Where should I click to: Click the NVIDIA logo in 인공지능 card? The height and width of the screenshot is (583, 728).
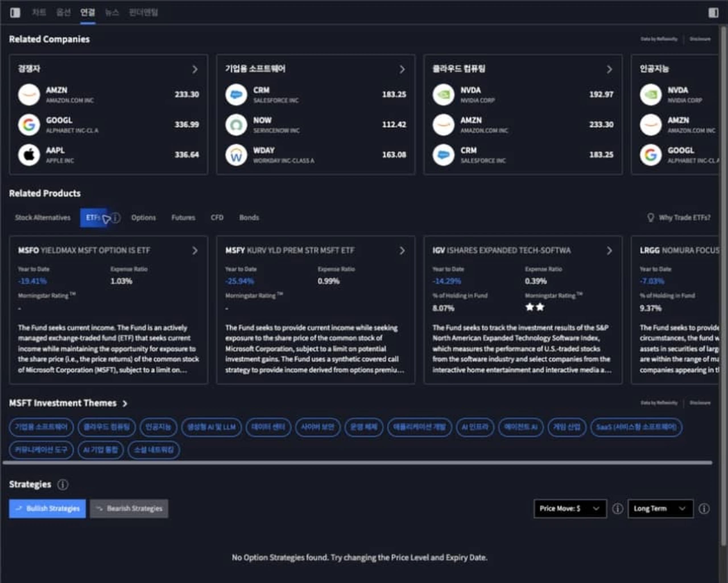[651, 95]
